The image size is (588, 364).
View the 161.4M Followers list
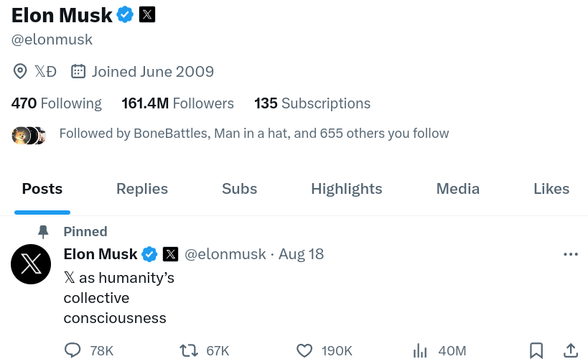tap(178, 103)
